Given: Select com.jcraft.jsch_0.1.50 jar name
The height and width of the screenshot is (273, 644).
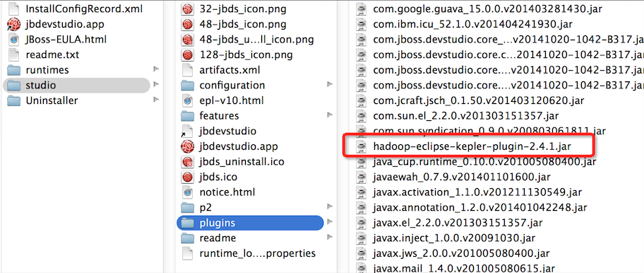Looking at the screenshot, I should tap(478, 100).
